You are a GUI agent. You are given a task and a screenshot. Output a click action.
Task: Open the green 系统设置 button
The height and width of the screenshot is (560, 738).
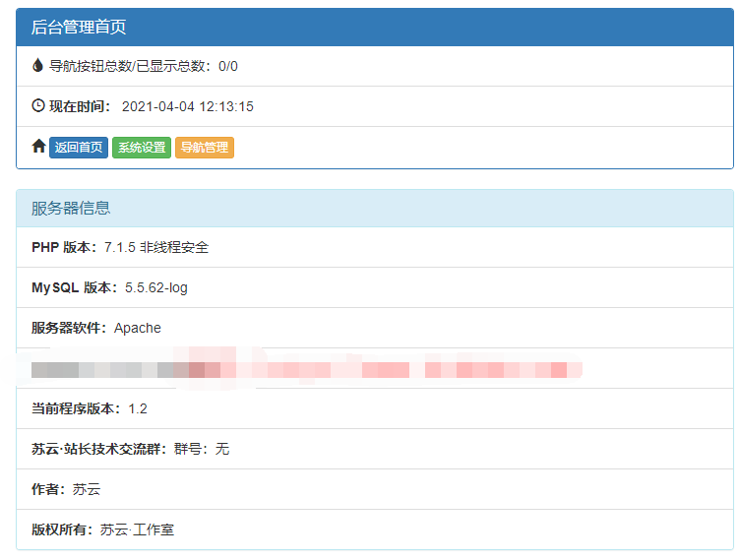pyautogui.click(x=142, y=148)
